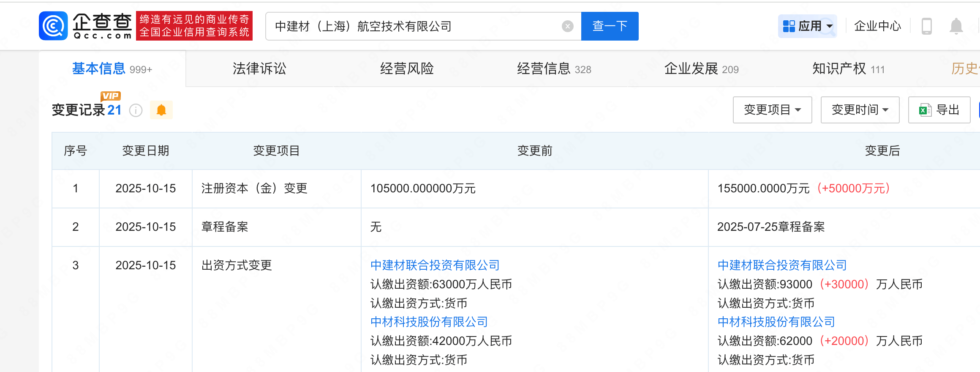
Task: Switch to the 基本信息 tab
Action: click(112, 68)
